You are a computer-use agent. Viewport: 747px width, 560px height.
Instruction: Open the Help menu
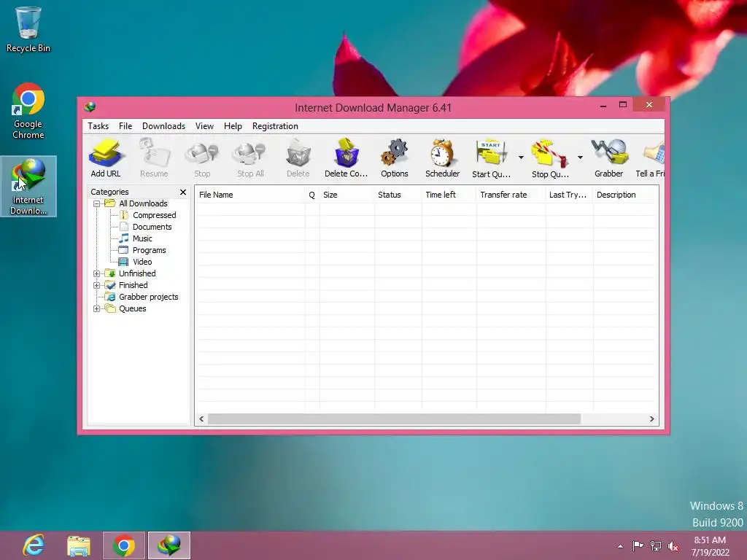(x=233, y=125)
